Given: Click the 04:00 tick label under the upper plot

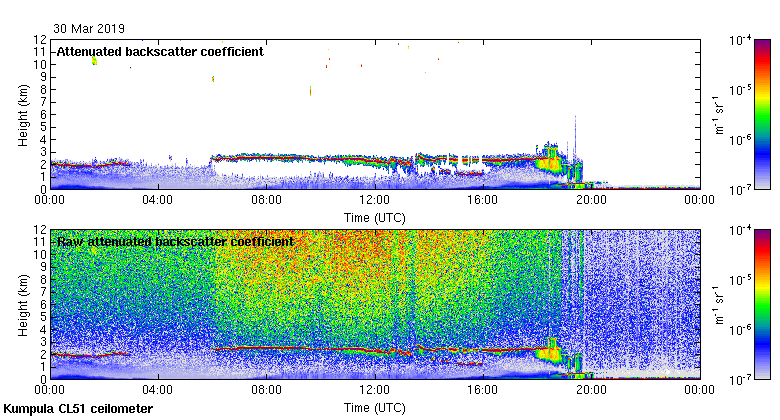Looking at the screenshot, I should coord(158,200).
